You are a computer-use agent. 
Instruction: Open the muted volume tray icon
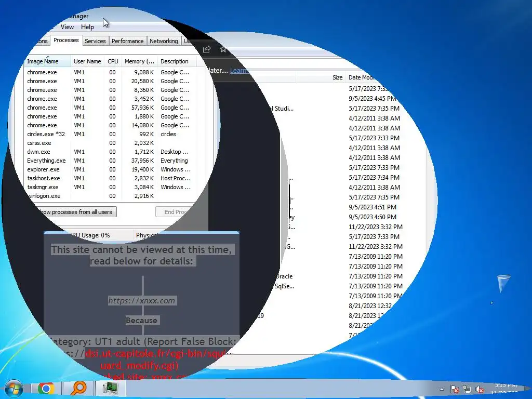[x=480, y=390]
